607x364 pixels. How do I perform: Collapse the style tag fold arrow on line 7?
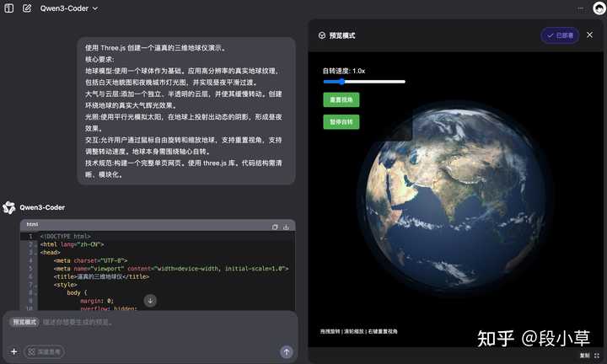click(35, 285)
